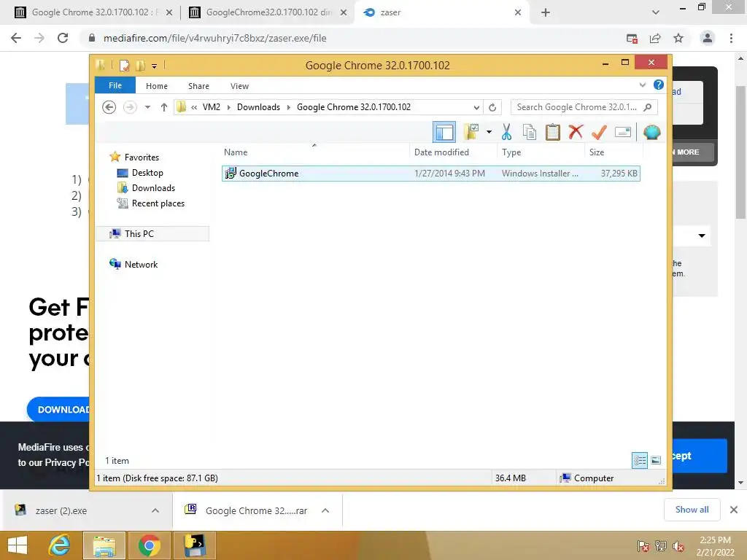Bookmark this page star icon
Viewport: 747px width, 560px height.
678,38
